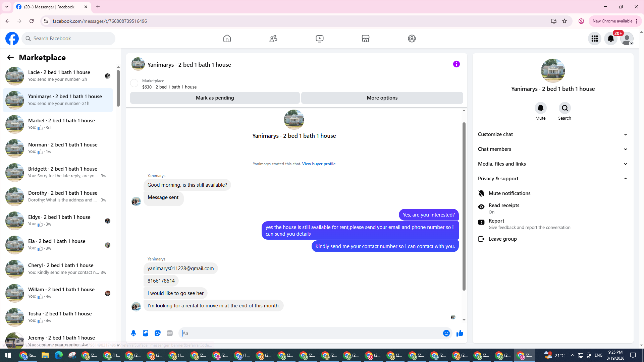Open Facebook Marketplace from top navigation
This screenshot has height=362, width=644.
click(365, 39)
